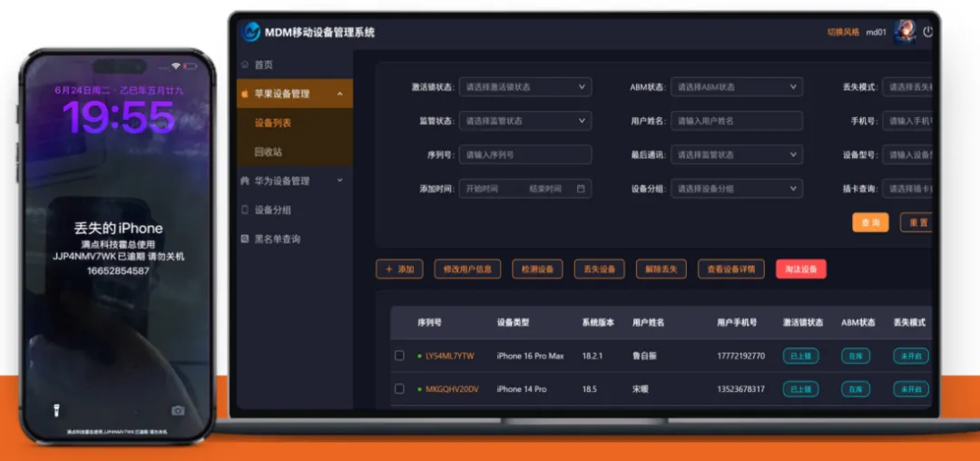Screen dimensions: 980x461
Task: Open the 最后通讯 dropdown
Action: tap(737, 154)
